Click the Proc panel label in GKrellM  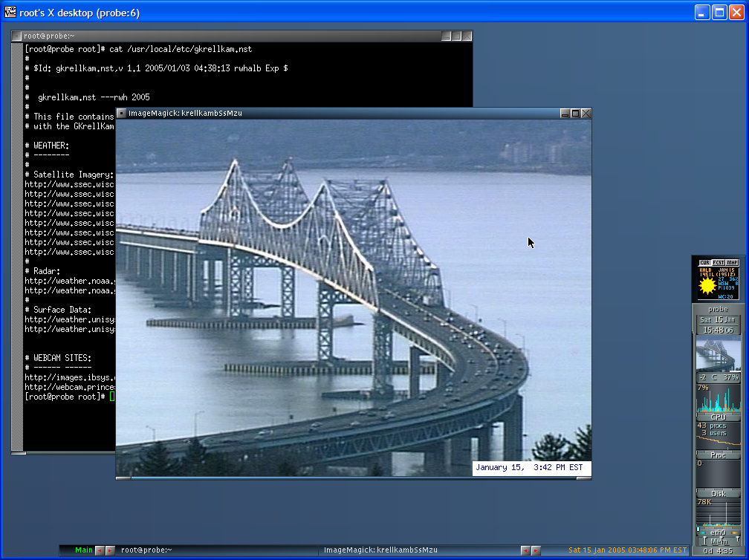tap(718, 455)
